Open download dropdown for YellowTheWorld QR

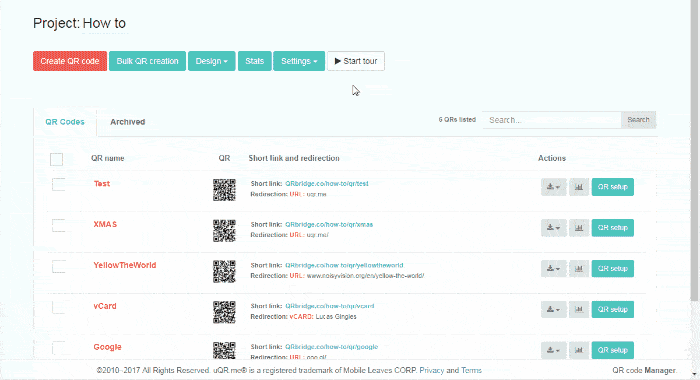pyautogui.click(x=554, y=269)
